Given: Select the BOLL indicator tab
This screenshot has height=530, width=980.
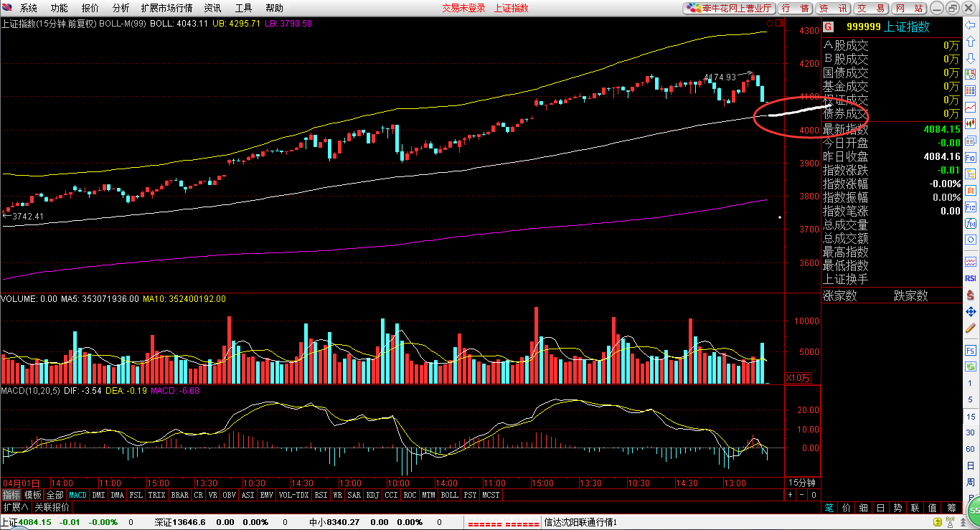Looking at the screenshot, I should click(449, 495).
